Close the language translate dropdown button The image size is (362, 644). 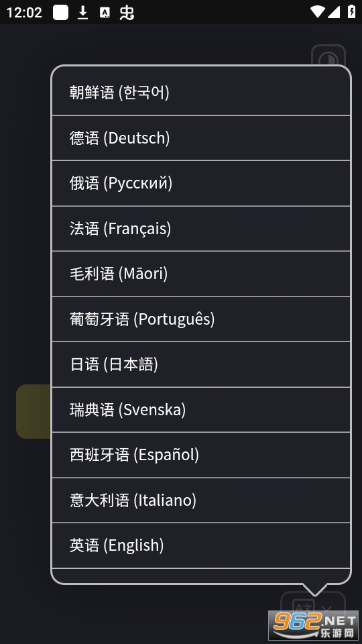pos(313,608)
